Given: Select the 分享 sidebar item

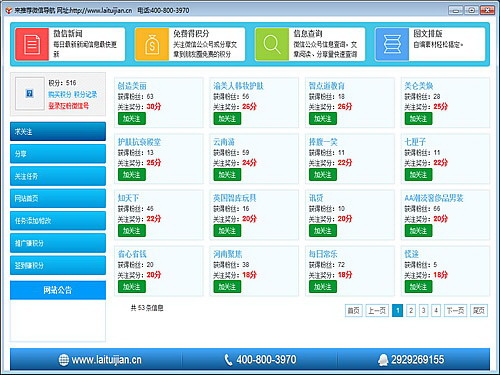Looking at the screenshot, I should (58, 154).
